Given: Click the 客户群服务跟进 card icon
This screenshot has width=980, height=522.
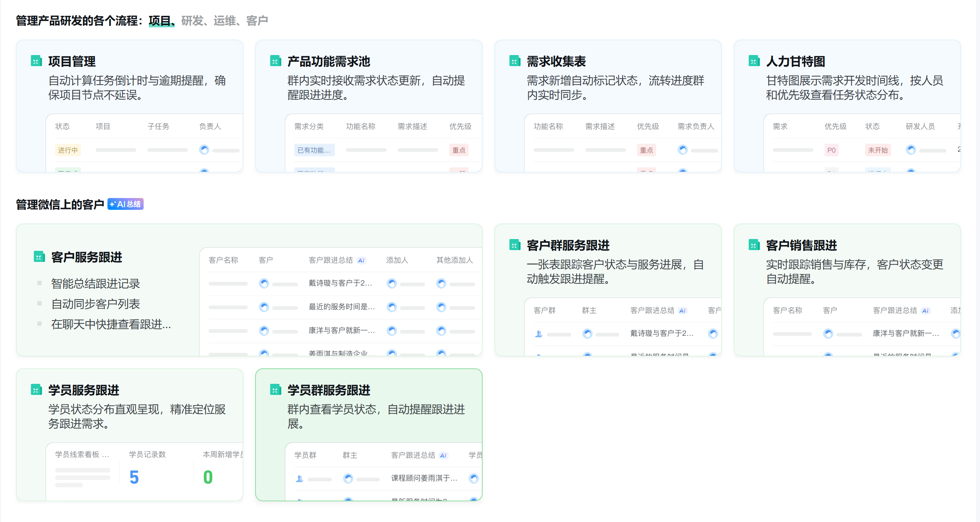Looking at the screenshot, I should (515, 245).
